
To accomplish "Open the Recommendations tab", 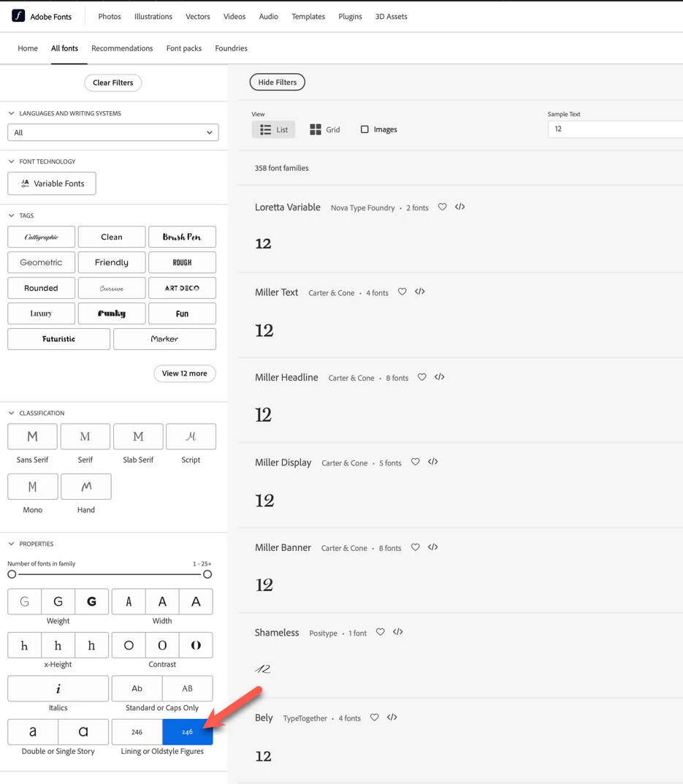I will point(122,48).
